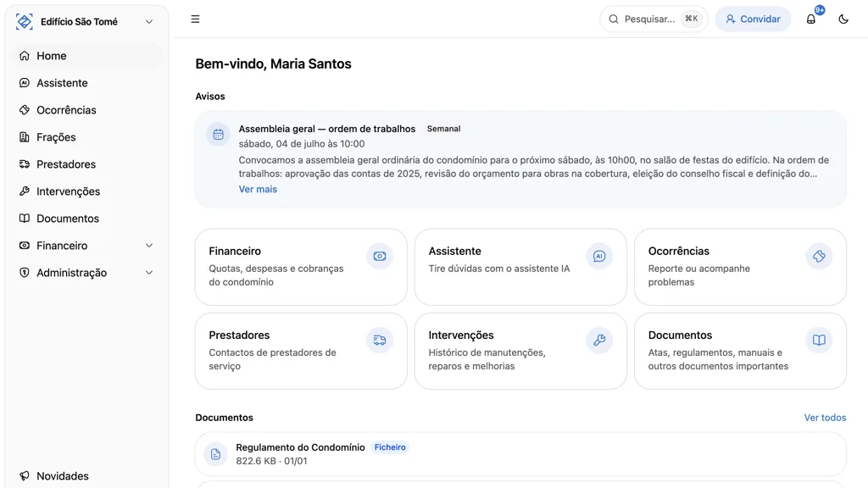Expand Financeiro sidebar chevron
Viewport: 868px width, 488px height.
[149, 246]
